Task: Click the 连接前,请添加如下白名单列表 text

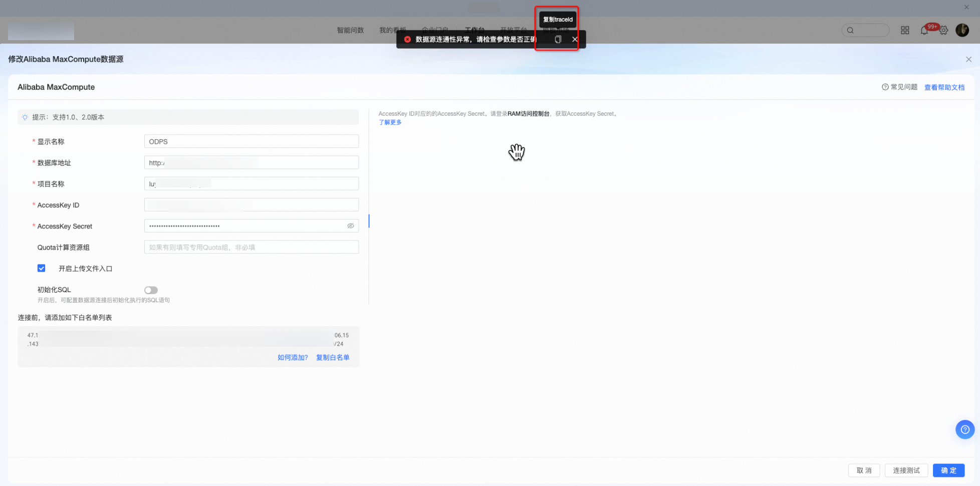Action: pos(65,318)
